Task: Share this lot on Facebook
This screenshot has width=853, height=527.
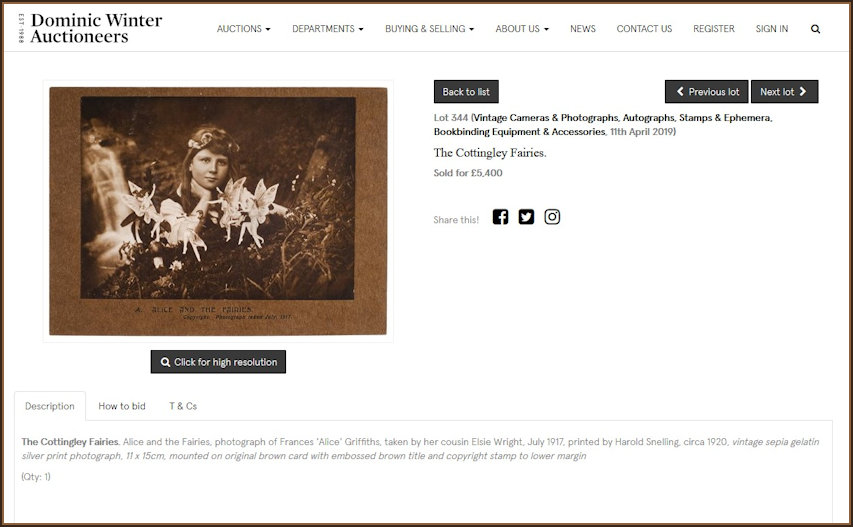Action: pyautogui.click(x=500, y=217)
